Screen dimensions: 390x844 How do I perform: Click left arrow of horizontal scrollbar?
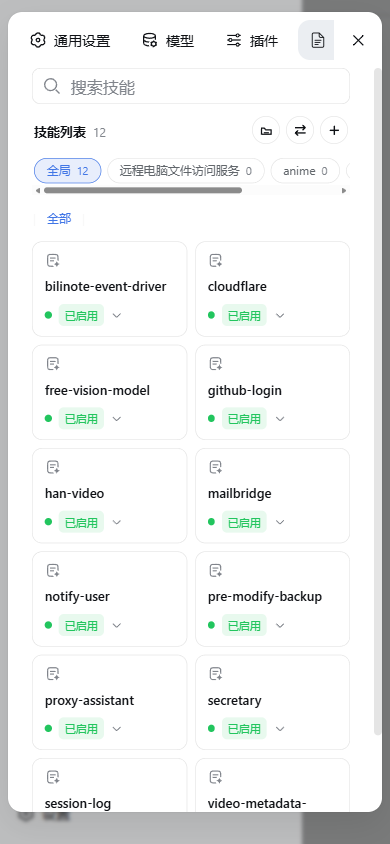point(38,190)
